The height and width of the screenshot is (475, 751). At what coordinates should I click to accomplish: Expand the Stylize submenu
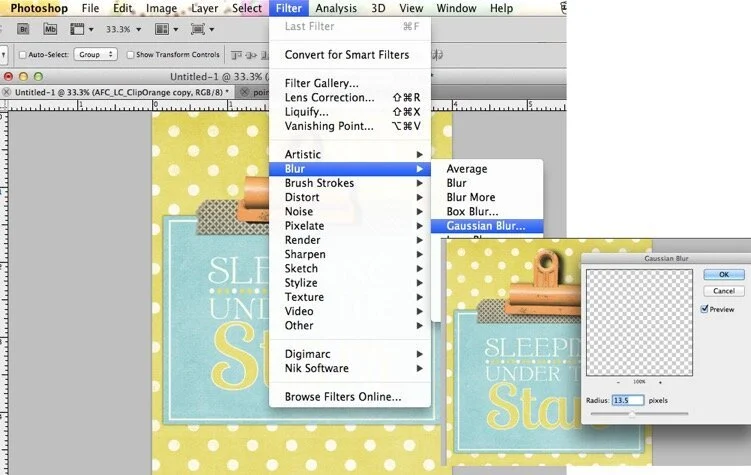[x=350, y=283]
